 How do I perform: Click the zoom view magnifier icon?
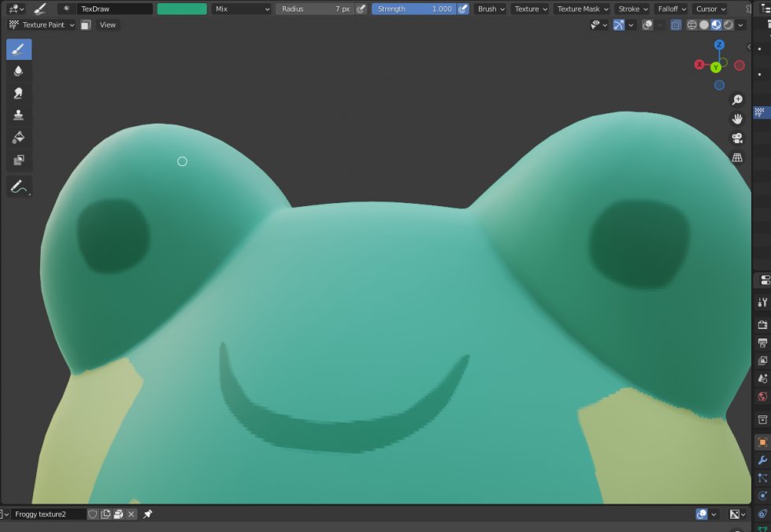click(737, 100)
